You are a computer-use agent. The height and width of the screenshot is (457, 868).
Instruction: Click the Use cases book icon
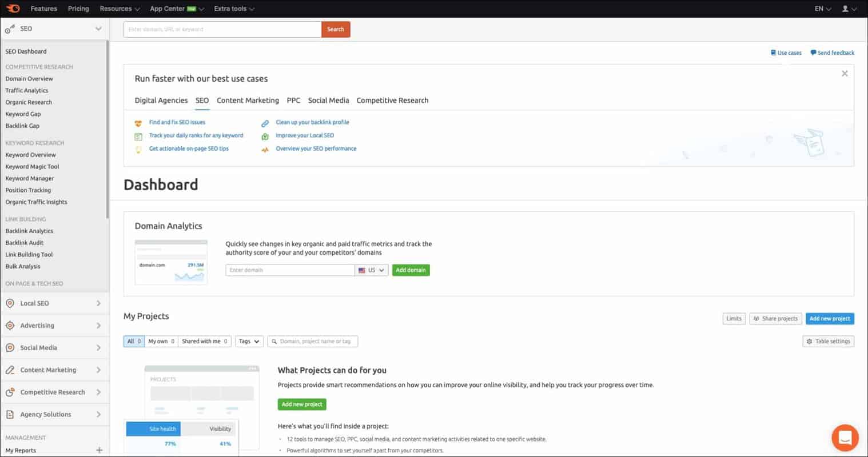click(x=773, y=53)
